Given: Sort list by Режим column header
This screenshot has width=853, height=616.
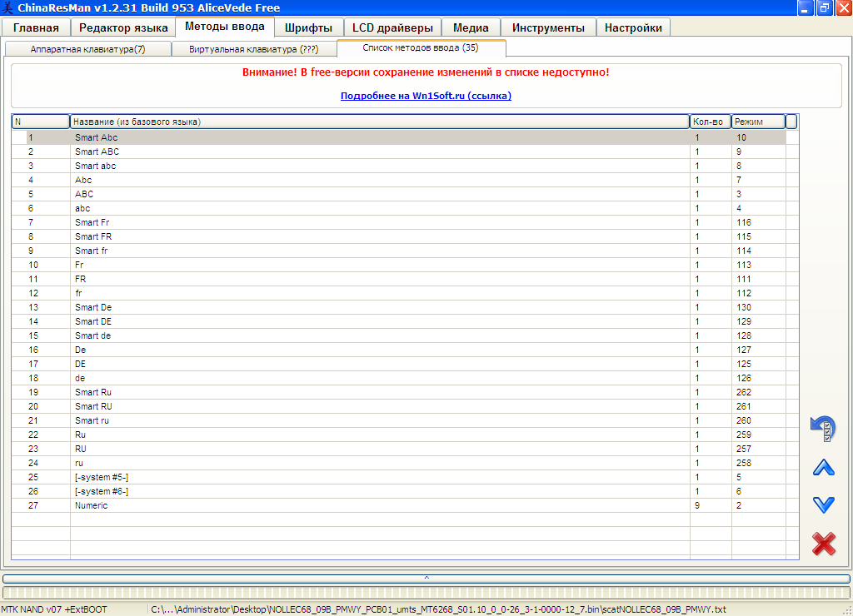Looking at the screenshot, I should coord(758,122).
